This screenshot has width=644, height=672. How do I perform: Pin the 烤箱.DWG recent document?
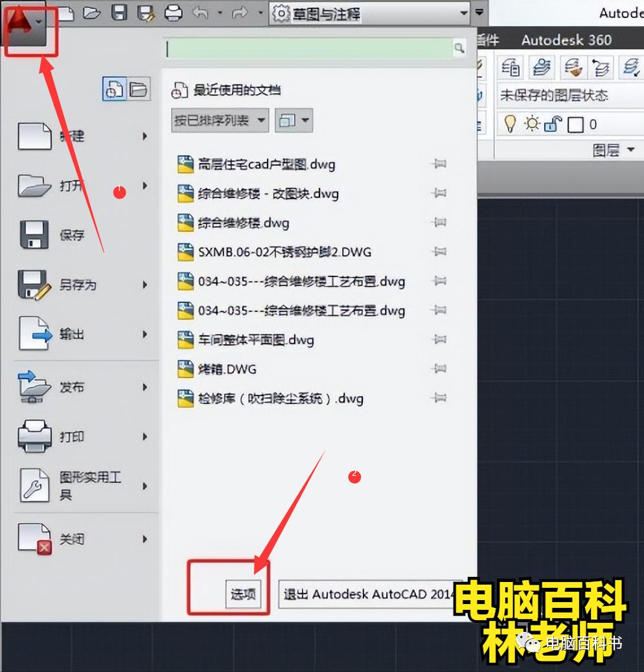point(441,369)
